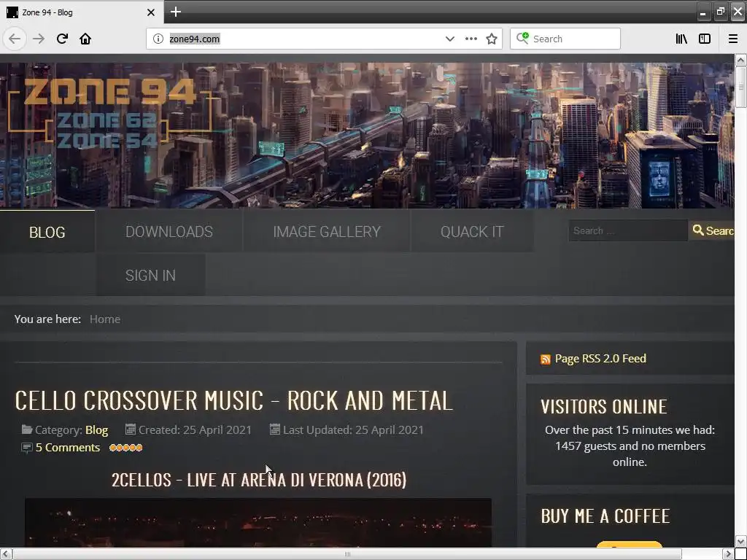Follow the Home breadcrumb link
Image resolution: width=747 pixels, height=560 pixels.
coord(105,319)
